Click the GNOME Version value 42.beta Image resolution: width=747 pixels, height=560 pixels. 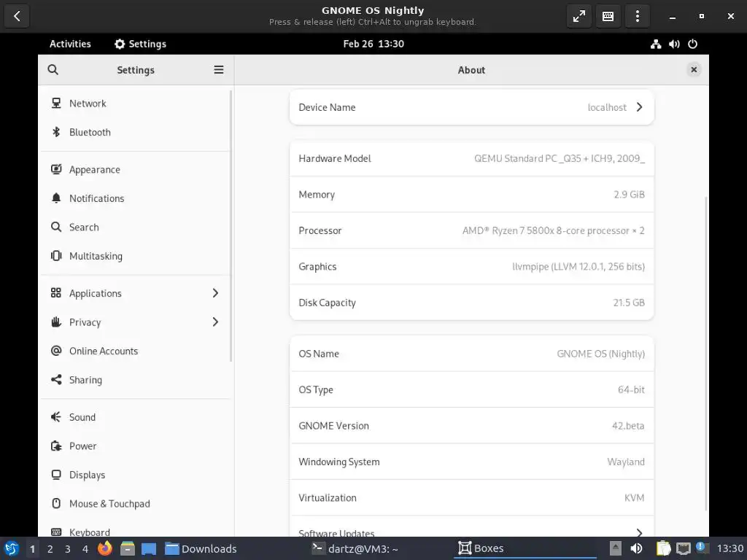pos(628,426)
